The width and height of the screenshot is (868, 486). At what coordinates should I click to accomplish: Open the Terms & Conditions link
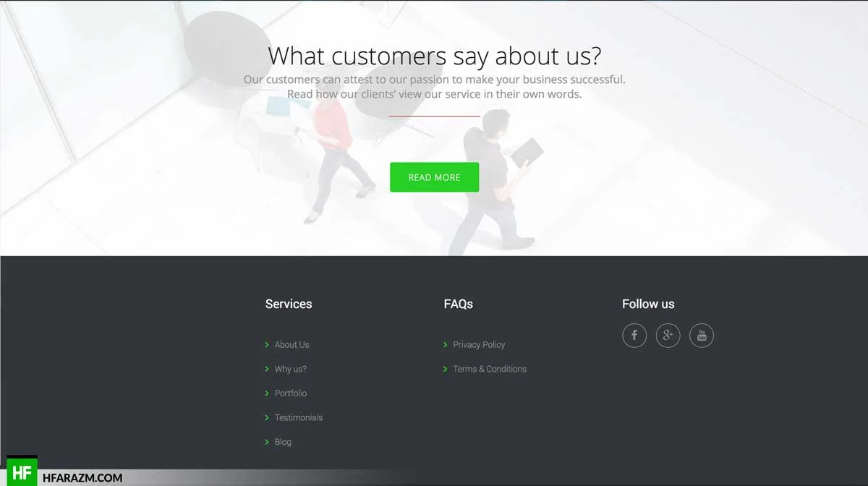tap(490, 369)
